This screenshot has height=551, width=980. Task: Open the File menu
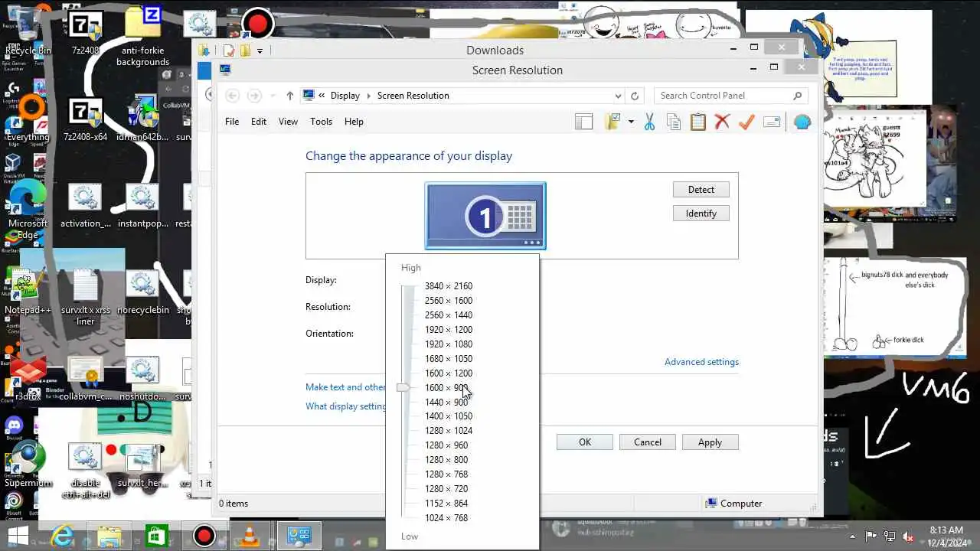tap(232, 122)
